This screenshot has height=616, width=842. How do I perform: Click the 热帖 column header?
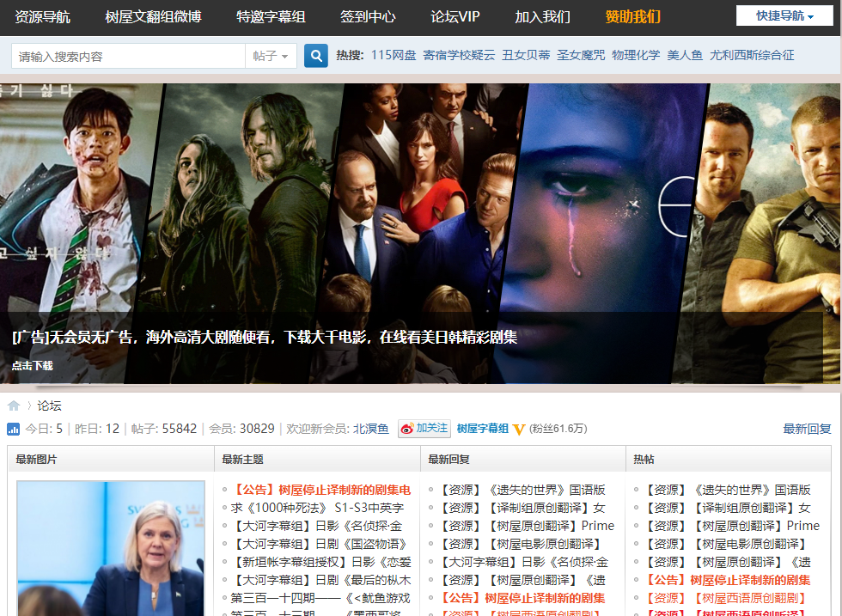(x=644, y=460)
